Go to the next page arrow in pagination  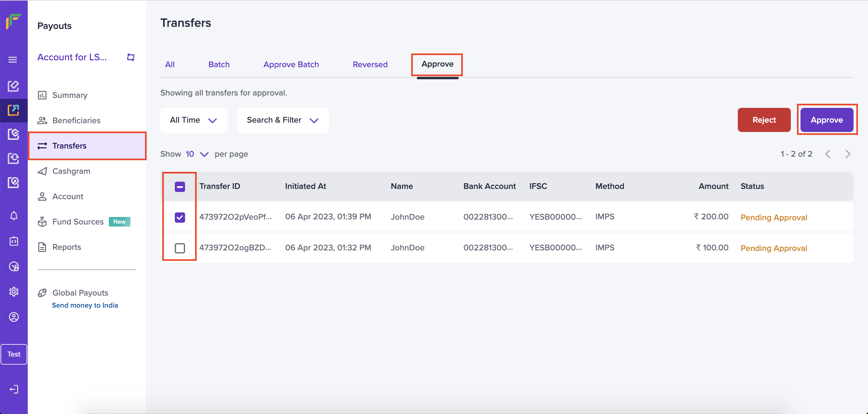(x=848, y=154)
